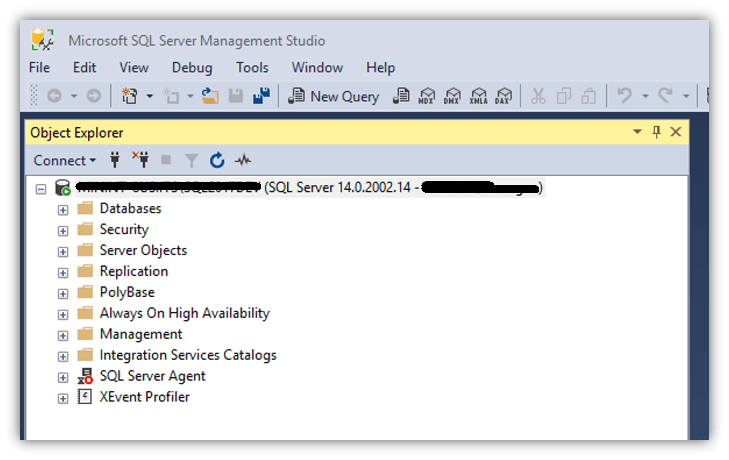Screen dimensions: 729x460
Task: Open the Tools menu
Action: (252, 68)
